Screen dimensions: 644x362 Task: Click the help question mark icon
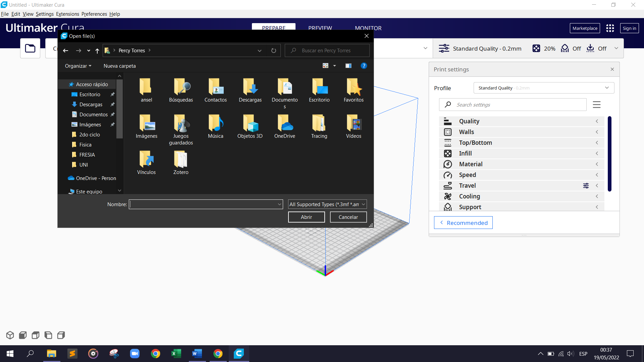tap(364, 66)
